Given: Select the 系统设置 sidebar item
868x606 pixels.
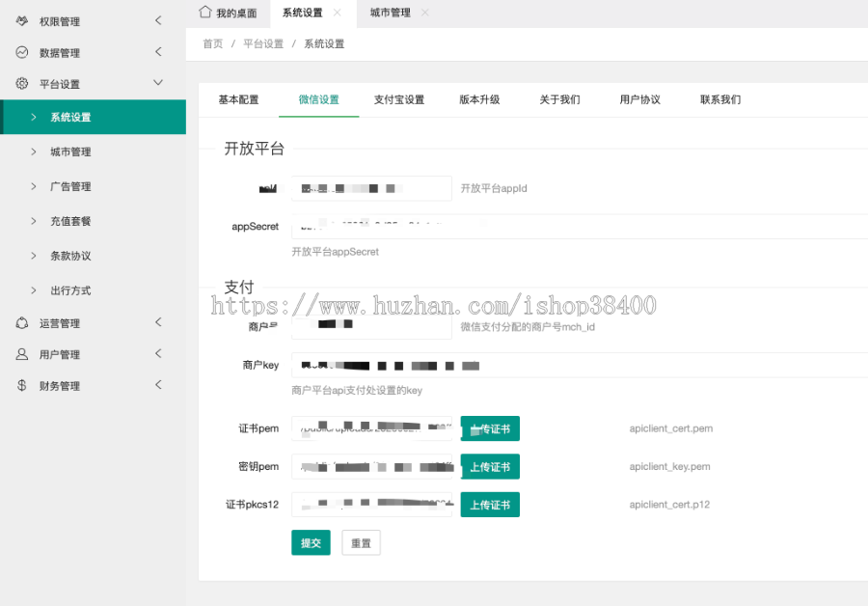Looking at the screenshot, I should (x=93, y=117).
